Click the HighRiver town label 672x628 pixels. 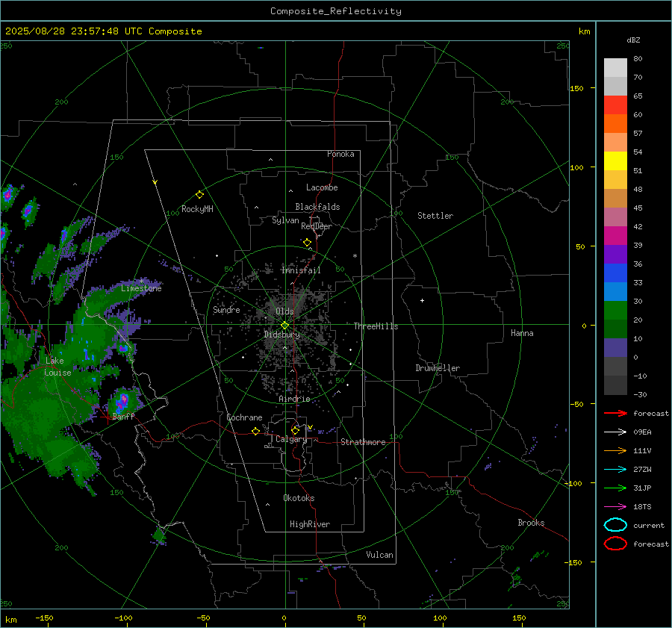310,524
